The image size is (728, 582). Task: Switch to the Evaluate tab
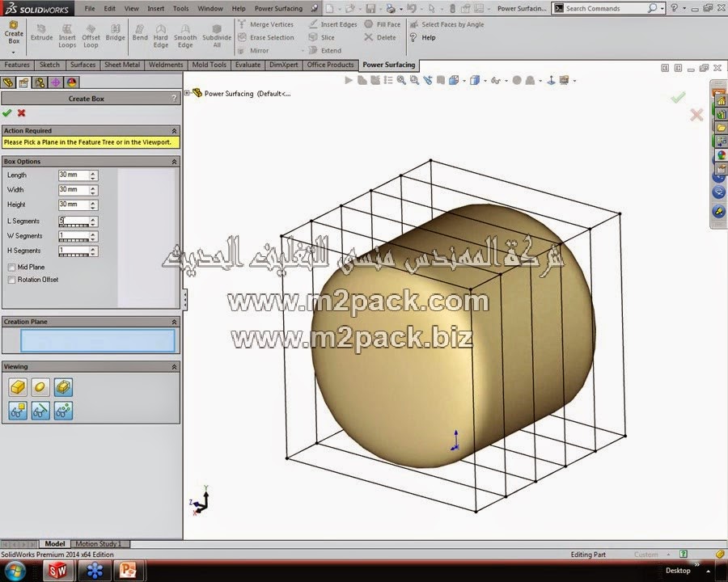[248, 65]
